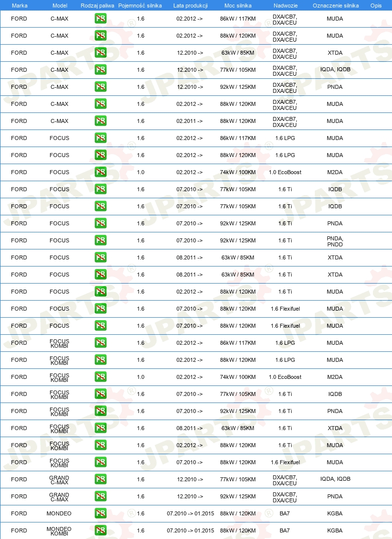Viewport: 392px width, 539px height.
Task: Click petrol fuel icon in C-MAX 86kW/117KM row
Action: (x=101, y=19)
